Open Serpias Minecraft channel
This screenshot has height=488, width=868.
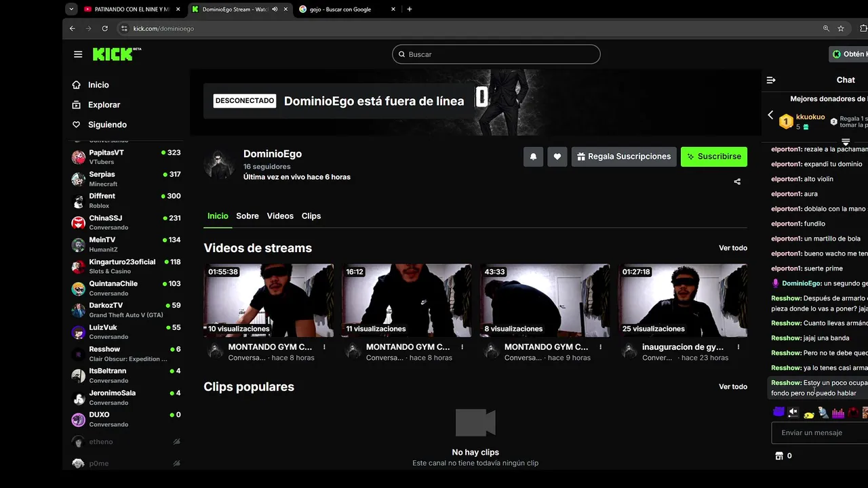point(126,178)
